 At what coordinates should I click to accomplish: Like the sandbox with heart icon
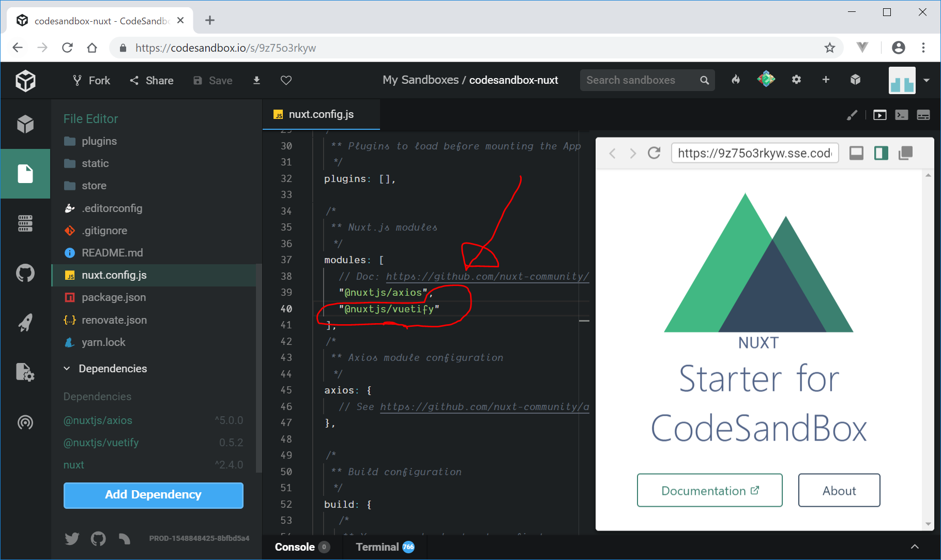286,80
